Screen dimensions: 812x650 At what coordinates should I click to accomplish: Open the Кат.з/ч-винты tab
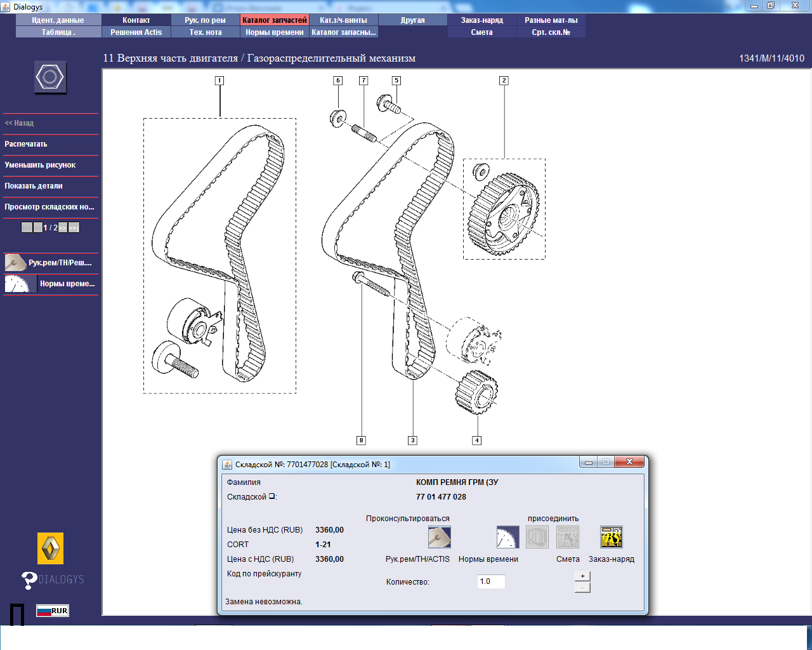[344, 20]
